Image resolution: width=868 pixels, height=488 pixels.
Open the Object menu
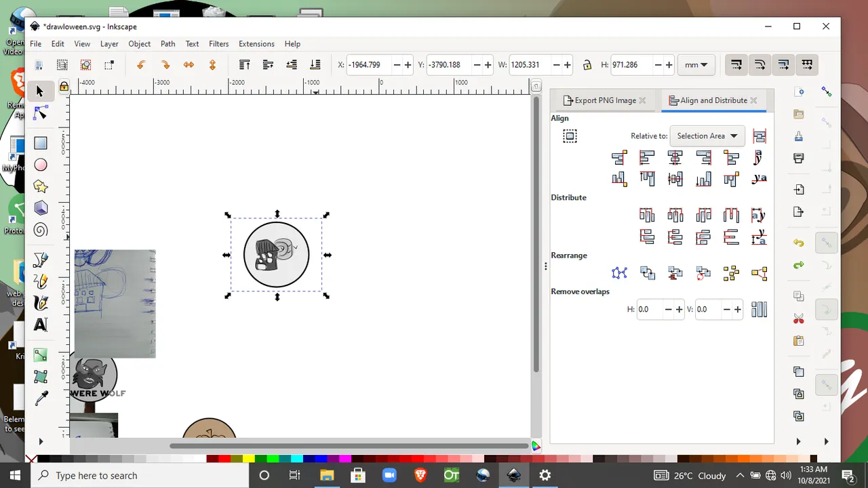pyautogui.click(x=139, y=43)
